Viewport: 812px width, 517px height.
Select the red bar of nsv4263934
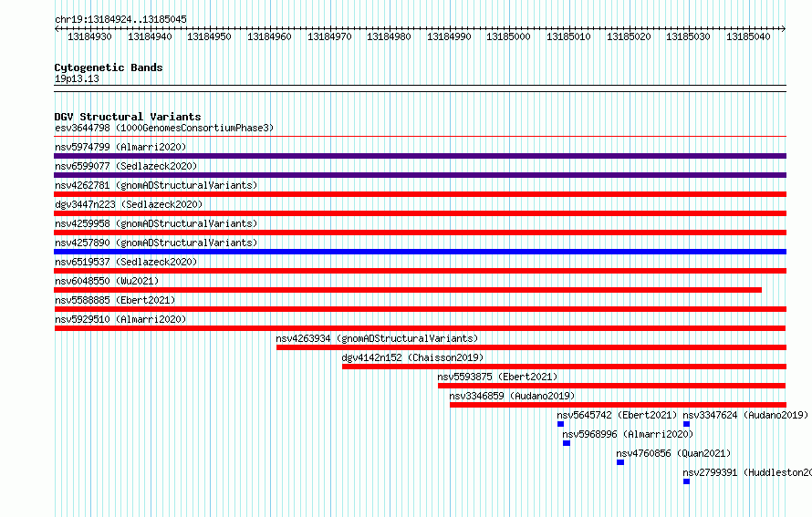tap(531, 347)
